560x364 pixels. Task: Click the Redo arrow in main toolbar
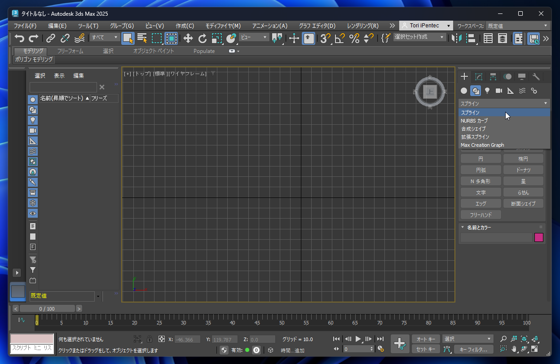[34, 38]
